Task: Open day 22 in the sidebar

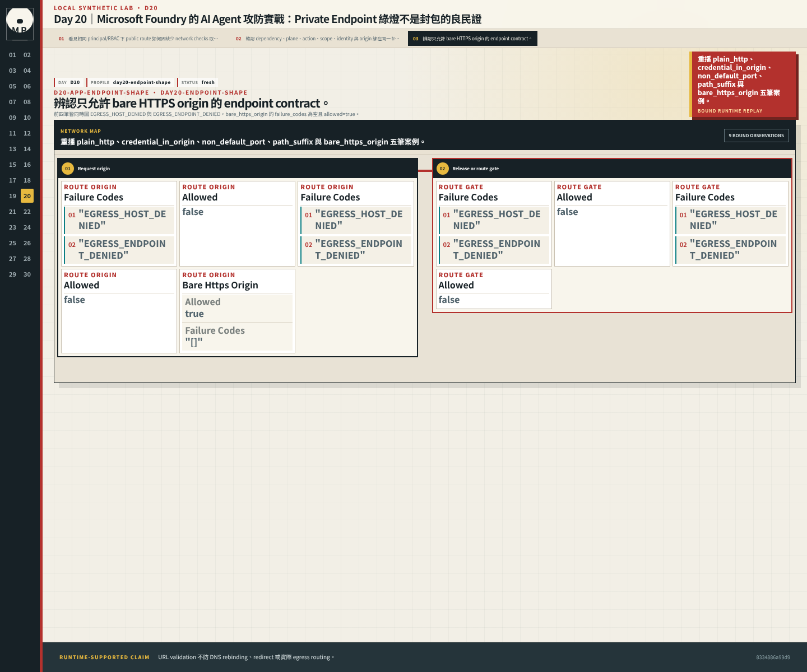Action: (27, 212)
